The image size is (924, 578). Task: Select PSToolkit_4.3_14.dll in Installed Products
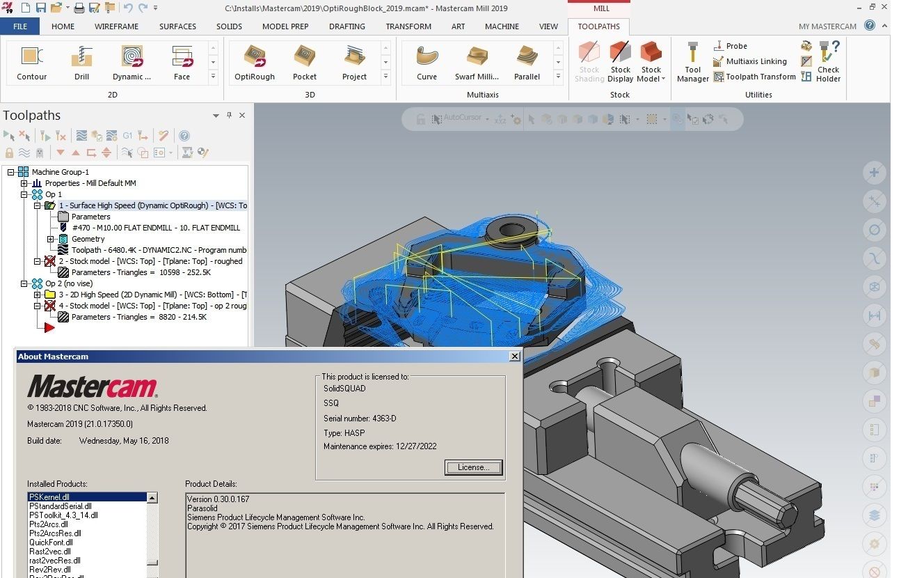(63, 515)
